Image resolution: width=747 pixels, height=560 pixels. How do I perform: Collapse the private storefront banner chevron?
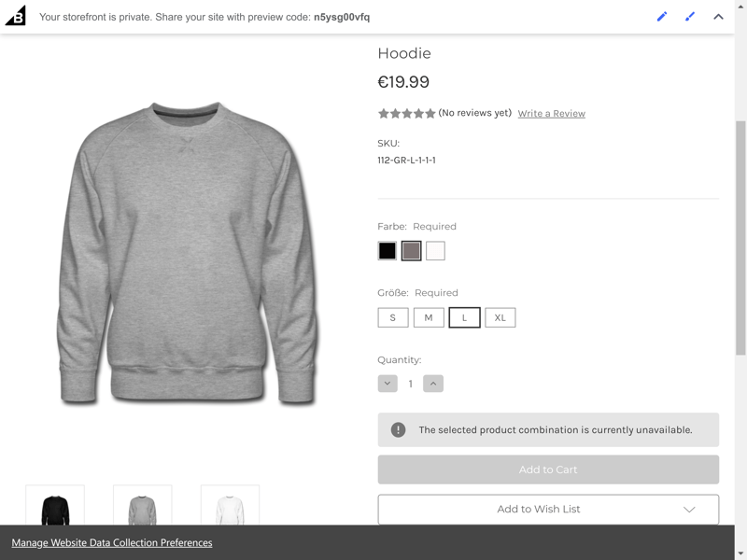pyautogui.click(x=718, y=17)
